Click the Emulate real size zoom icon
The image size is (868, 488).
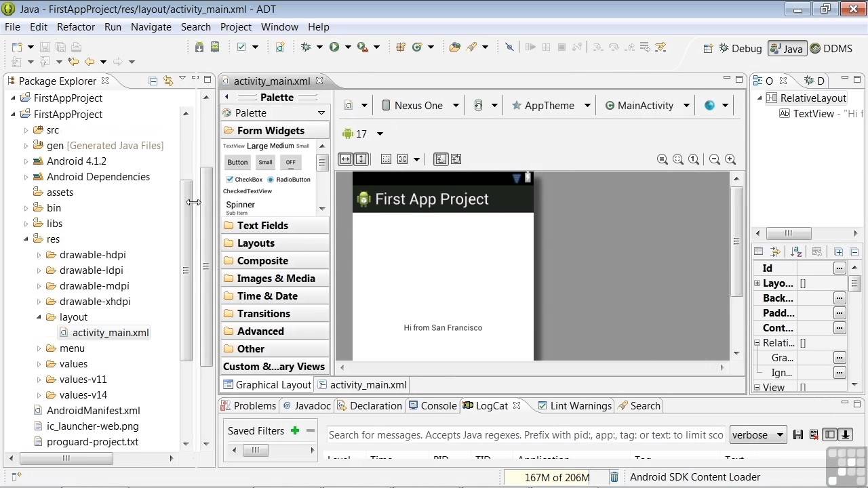[663, 159]
